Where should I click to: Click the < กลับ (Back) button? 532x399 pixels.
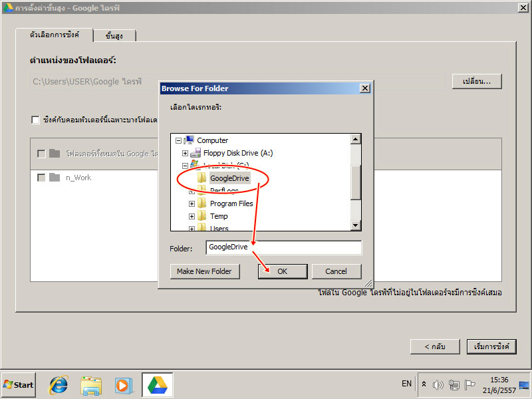click(435, 346)
